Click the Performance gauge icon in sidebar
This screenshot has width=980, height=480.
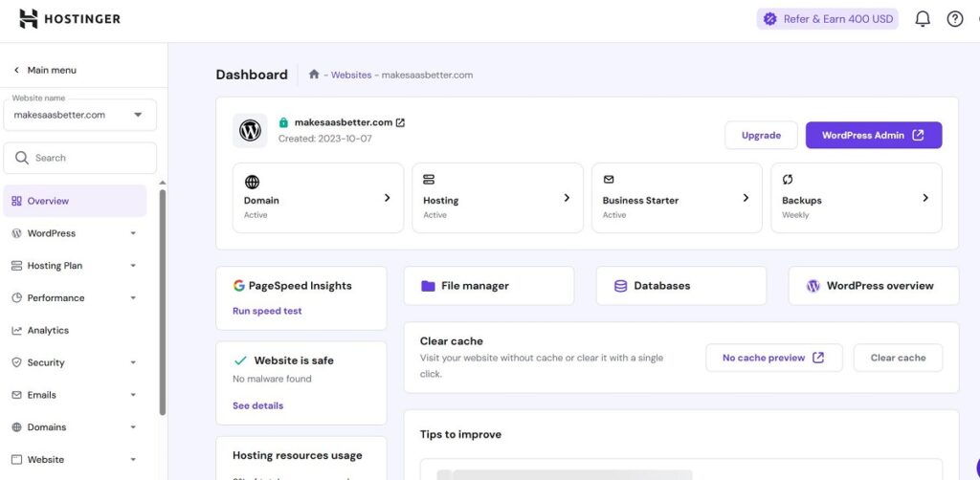[x=17, y=297]
